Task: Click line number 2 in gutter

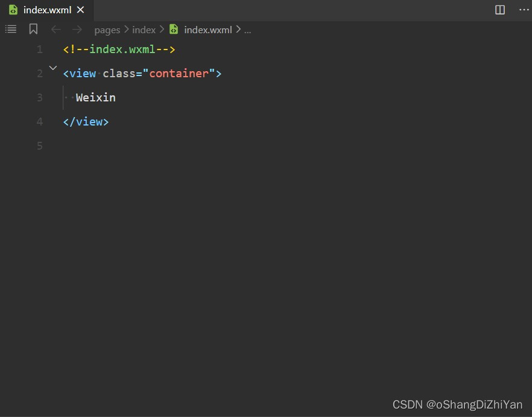Action: (40, 74)
